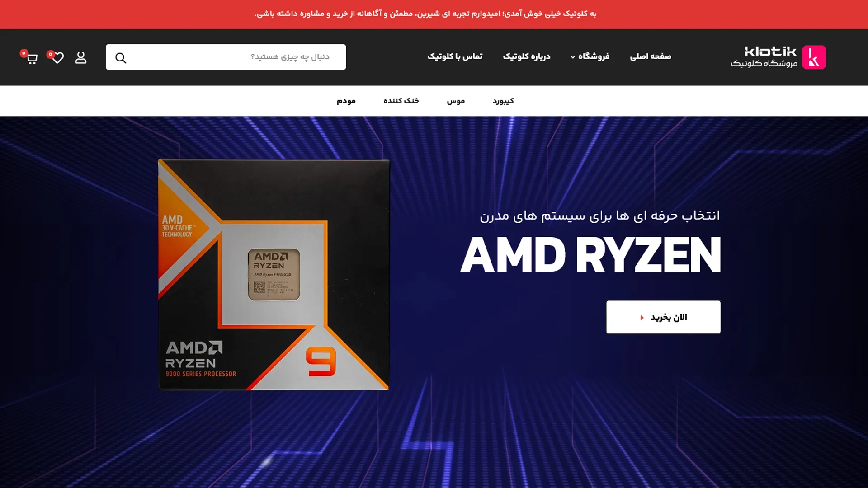The height and width of the screenshot is (488, 868).
Task: Open درباره کلوتیک menu item
Action: pyautogui.click(x=527, y=56)
